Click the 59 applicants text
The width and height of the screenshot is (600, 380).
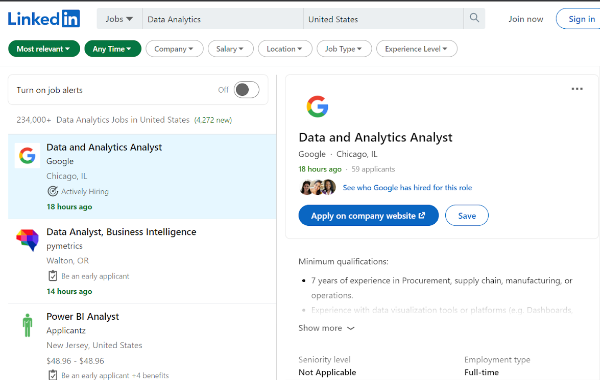click(373, 169)
